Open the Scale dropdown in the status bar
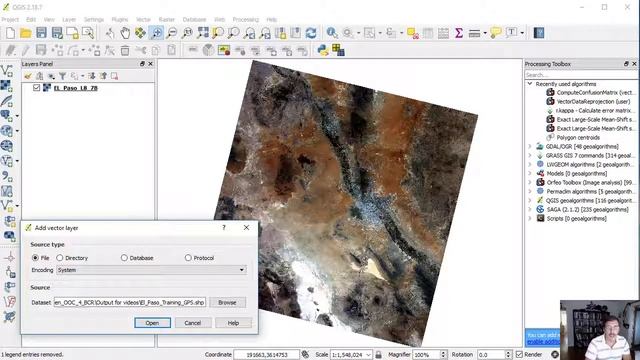The height and width of the screenshot is (360, 640). tap(368, 355)
